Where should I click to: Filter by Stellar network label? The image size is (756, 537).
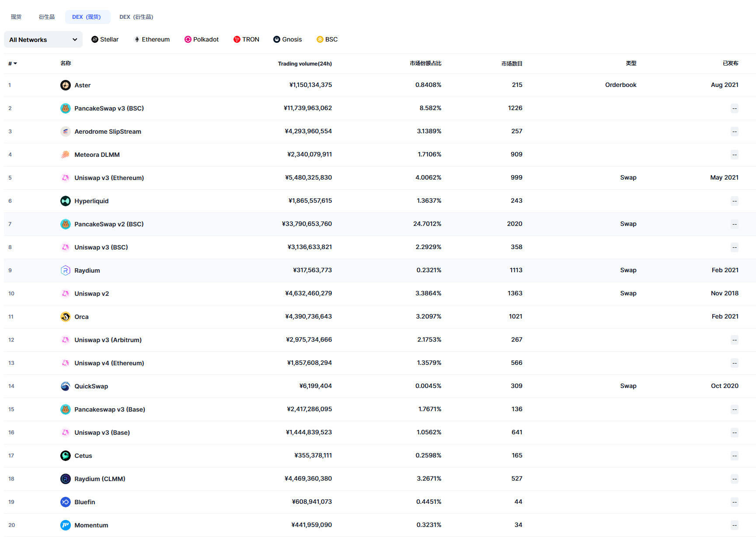109,39
